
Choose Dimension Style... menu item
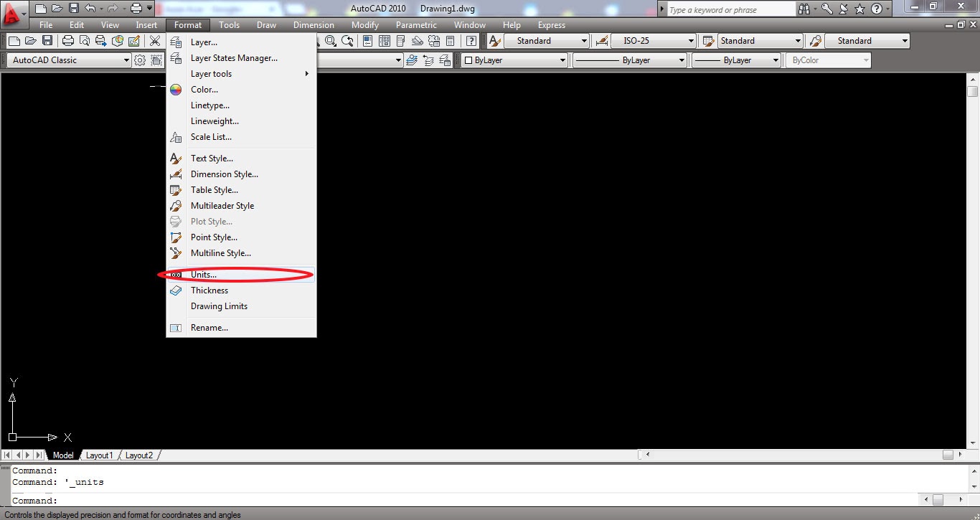tap(241, 174)
